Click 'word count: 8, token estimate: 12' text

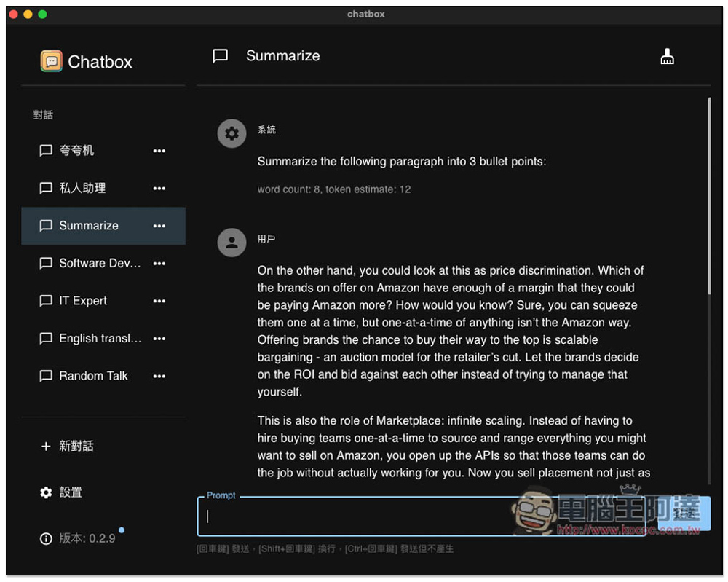(x=334, y=189)
